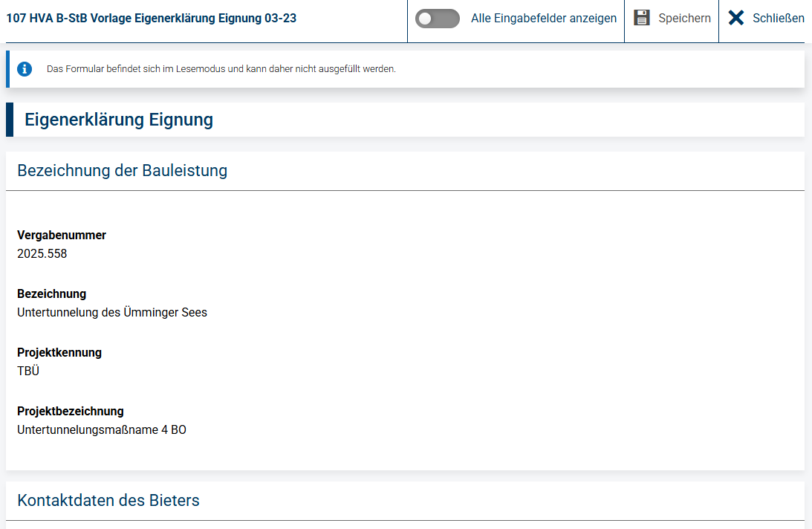Click the X close icon

tap(736, 18)
